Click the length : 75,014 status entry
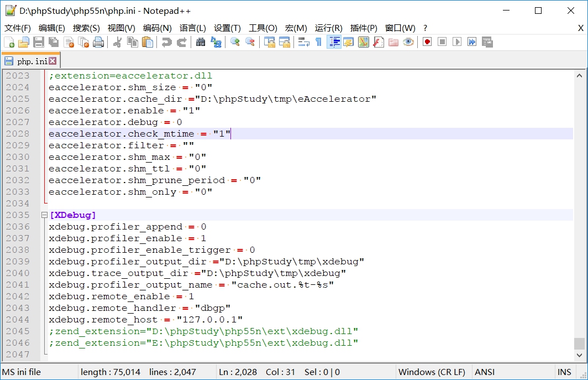 pyautogui.click(x=111, y=372)
